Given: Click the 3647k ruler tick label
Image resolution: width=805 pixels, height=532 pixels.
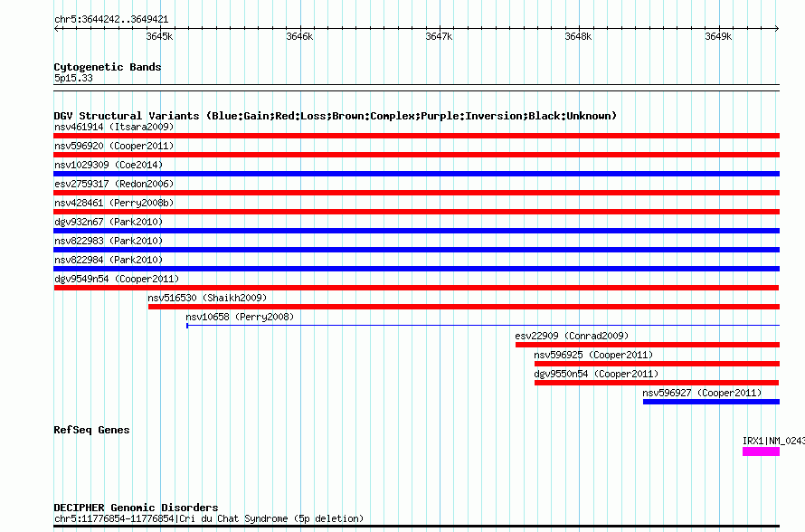Looking at the screenshot, I should pyautogui.click(x=439, y=36).
